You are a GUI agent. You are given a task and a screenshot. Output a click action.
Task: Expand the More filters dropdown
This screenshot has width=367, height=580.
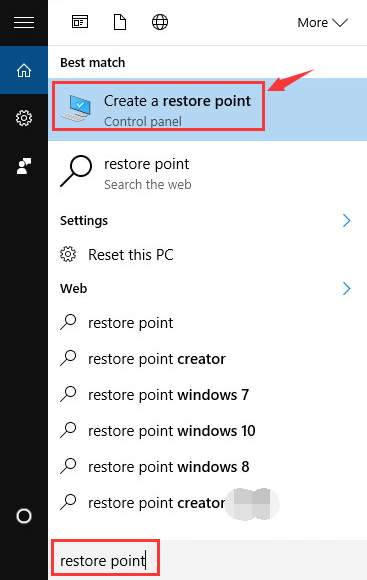(x=322, y=23)
